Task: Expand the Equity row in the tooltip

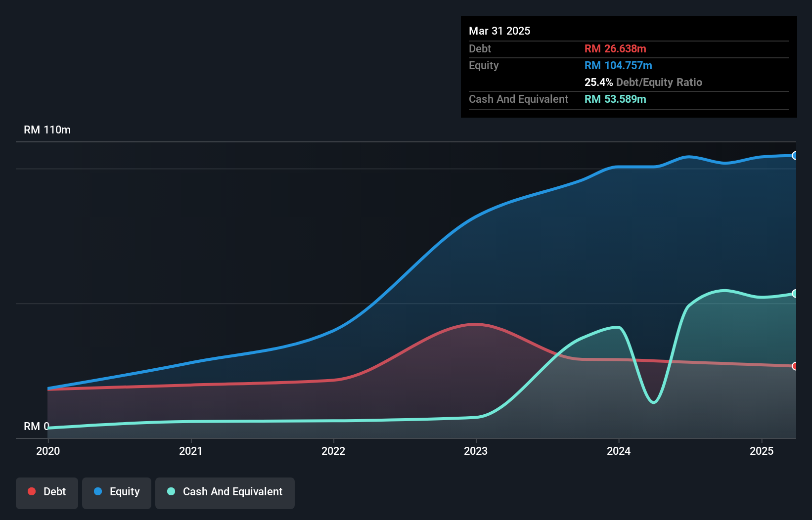Action: (484, 65)
